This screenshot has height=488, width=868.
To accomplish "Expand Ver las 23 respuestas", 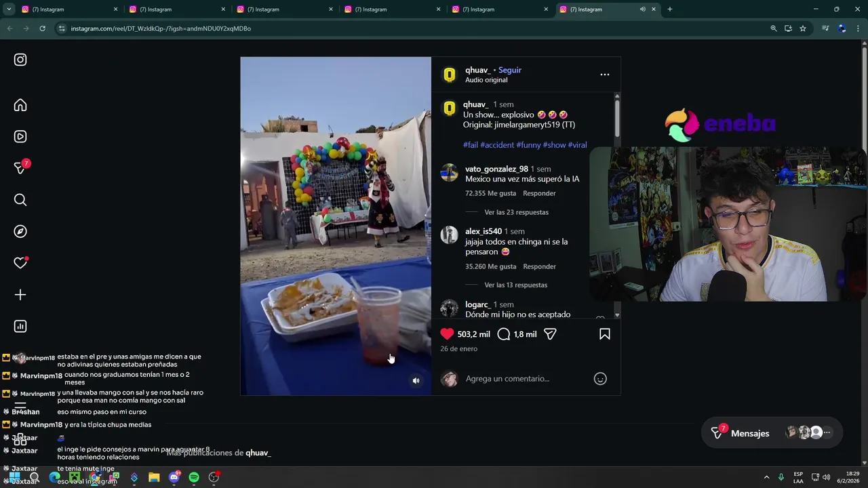I will (x=516, y=212).
